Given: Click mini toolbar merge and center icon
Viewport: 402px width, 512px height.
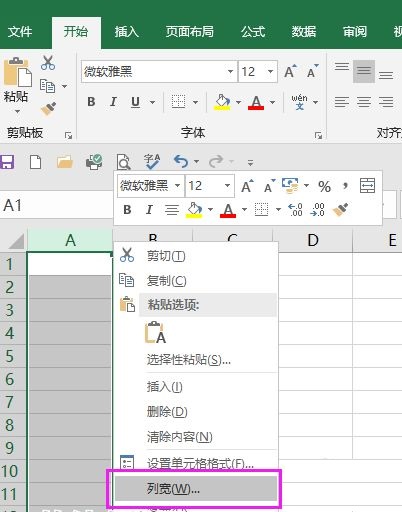Looking at the screenshot, I should (x=367, y=186).
